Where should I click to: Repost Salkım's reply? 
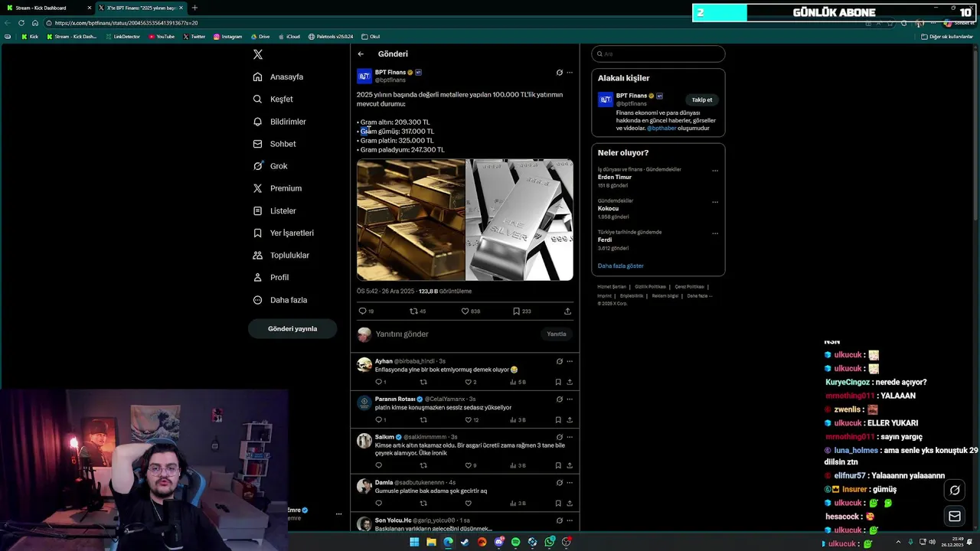point(423,465)
